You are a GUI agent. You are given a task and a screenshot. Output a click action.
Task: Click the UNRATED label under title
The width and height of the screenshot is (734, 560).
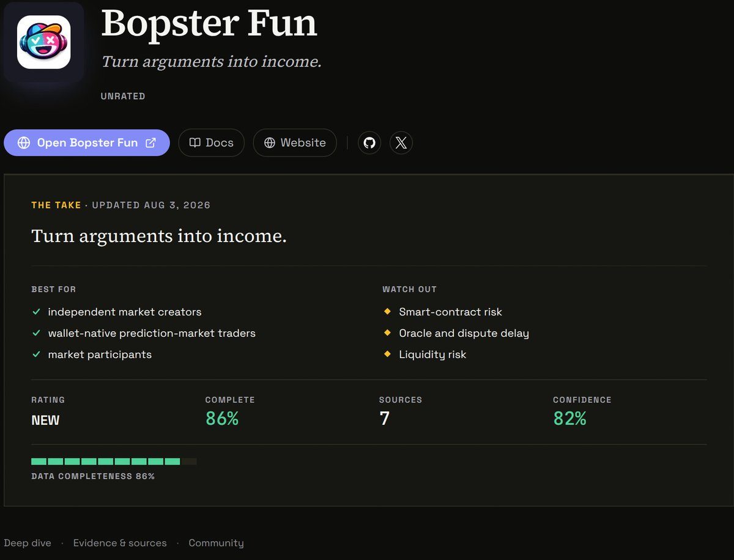(123, 96)
